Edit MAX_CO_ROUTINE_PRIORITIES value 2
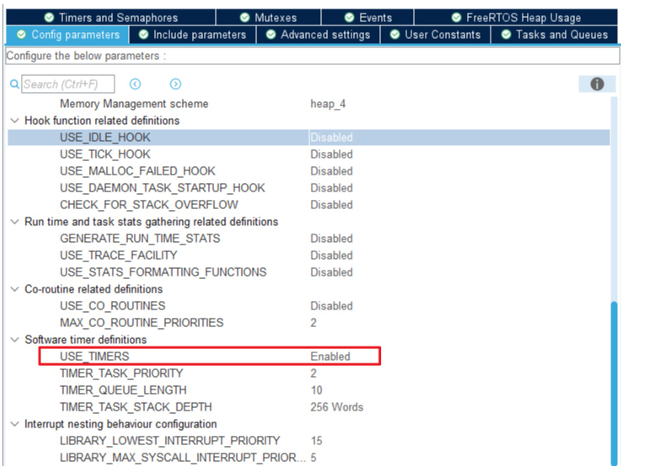This screenshot has height=475, width=647. click(x=314, y=323)
